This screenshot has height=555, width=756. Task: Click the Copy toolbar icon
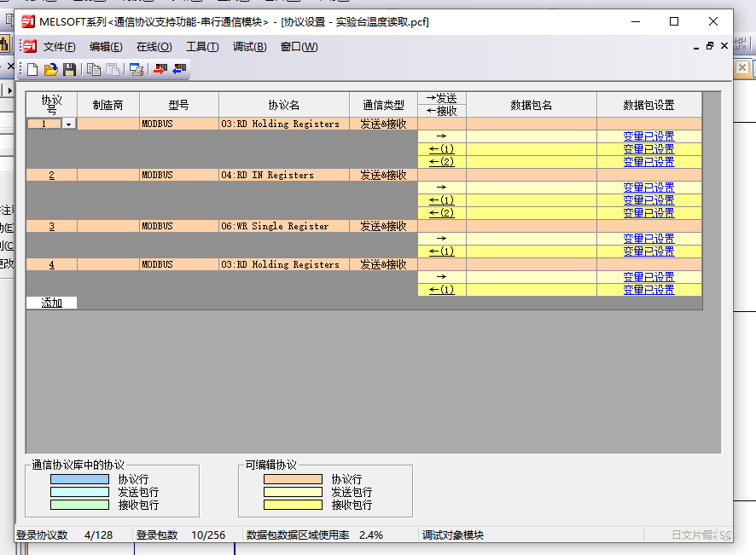[94, 70]
